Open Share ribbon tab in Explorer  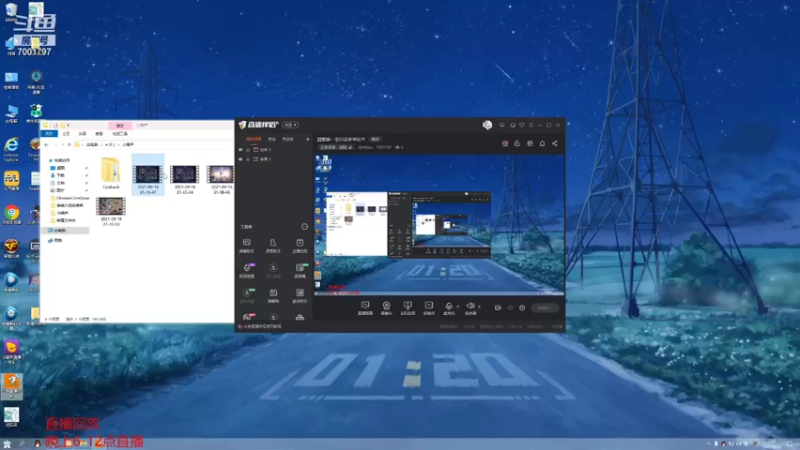(x=82, y=134)
